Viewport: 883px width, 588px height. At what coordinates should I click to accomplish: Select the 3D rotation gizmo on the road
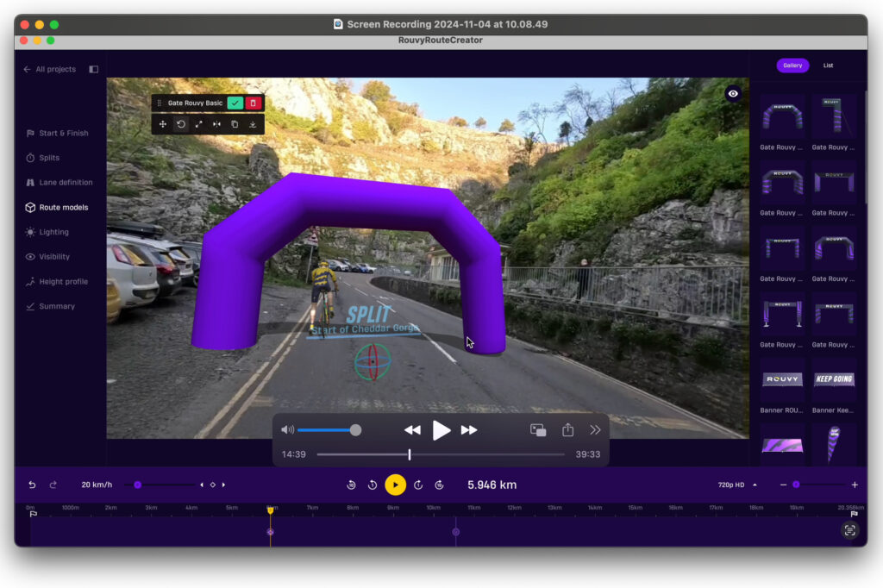point(373,361)
